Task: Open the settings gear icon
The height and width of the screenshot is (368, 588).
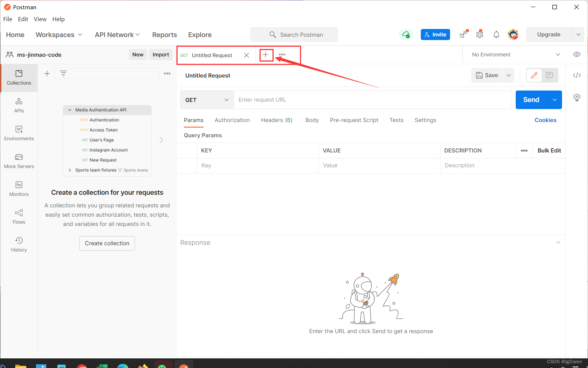Action: 480,34
